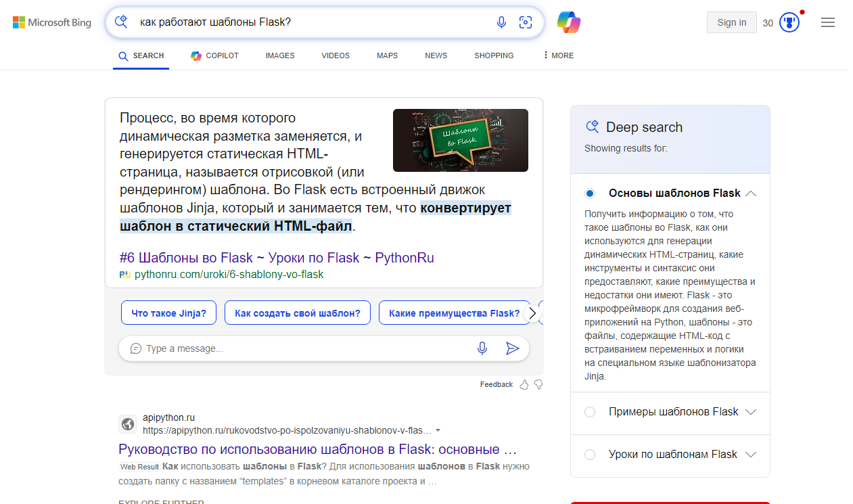The height and width of the screenshot is (504, 853).
Task: Give thumbs down feedback
Action: coord(538,384)
